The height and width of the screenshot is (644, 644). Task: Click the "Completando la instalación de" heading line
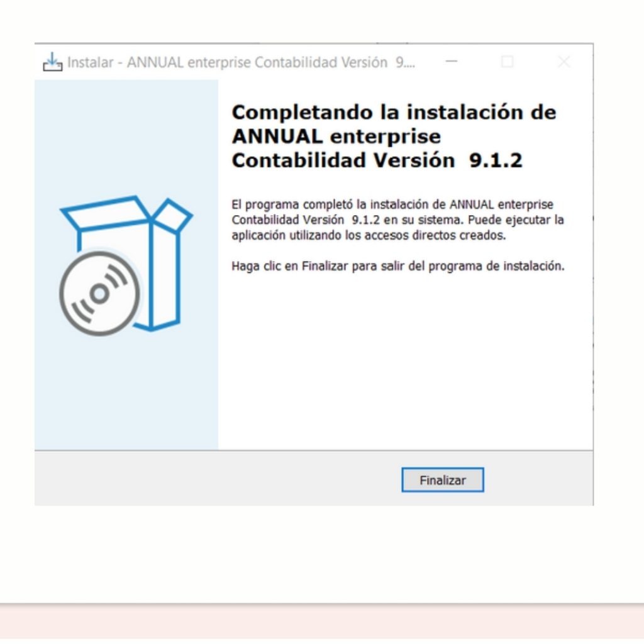point(394,113)
